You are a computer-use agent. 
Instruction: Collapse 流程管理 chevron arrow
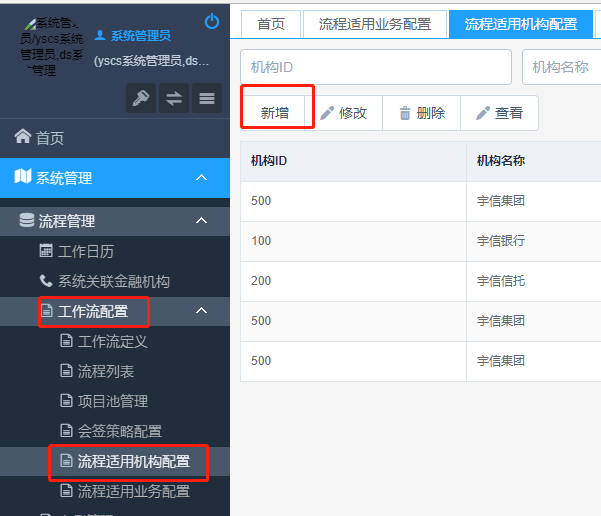(202, 220)
